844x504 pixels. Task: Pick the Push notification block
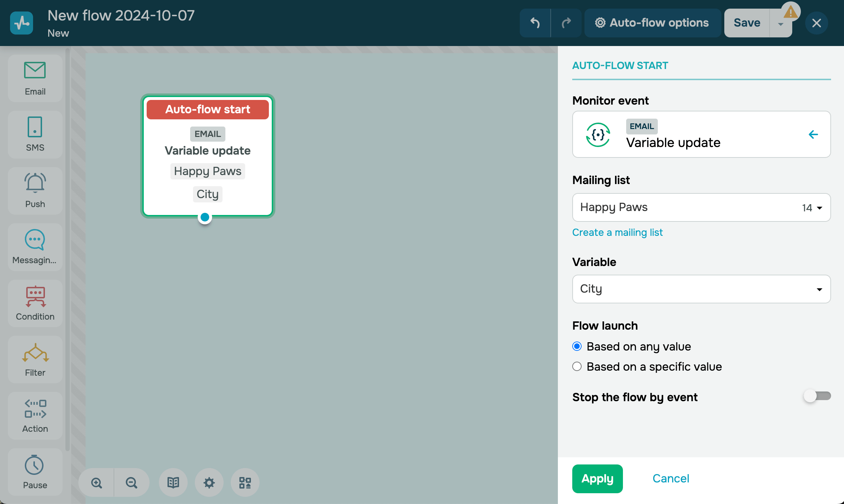pyautogui.click(x=35, y=191)
